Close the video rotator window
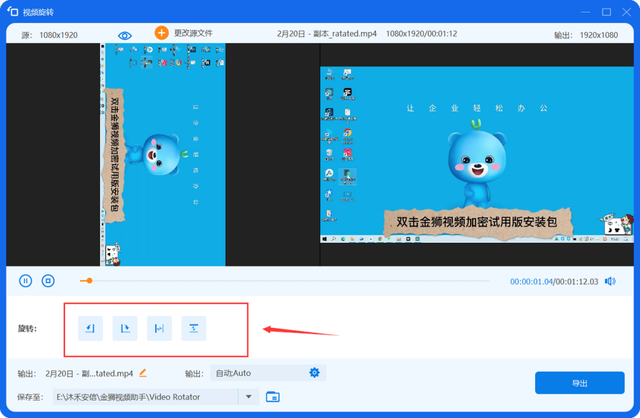The height and width of the screenshot is (418, 640). (627, 12)
